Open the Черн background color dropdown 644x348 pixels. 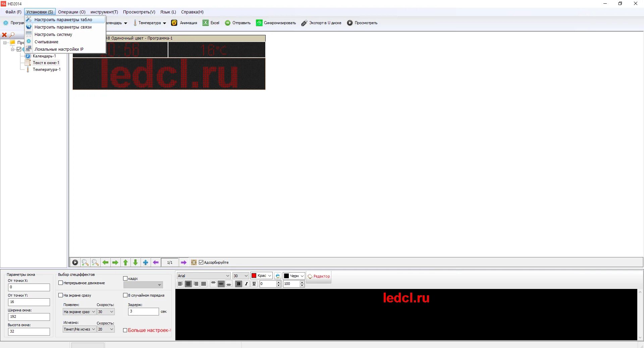(x=294, y=276)
